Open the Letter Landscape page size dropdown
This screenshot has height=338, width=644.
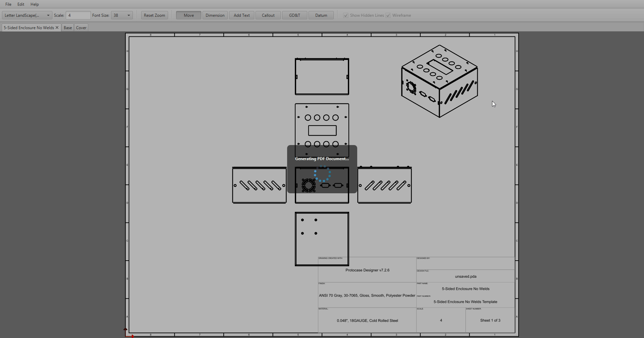[27, 15]
